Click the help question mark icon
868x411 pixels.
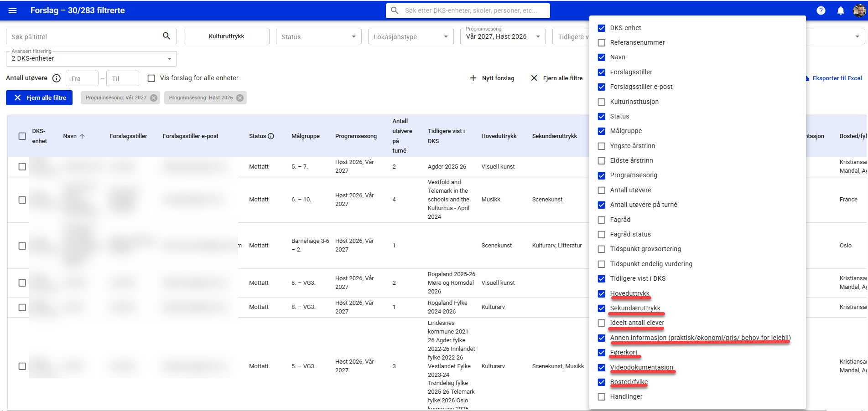point(821,10)
